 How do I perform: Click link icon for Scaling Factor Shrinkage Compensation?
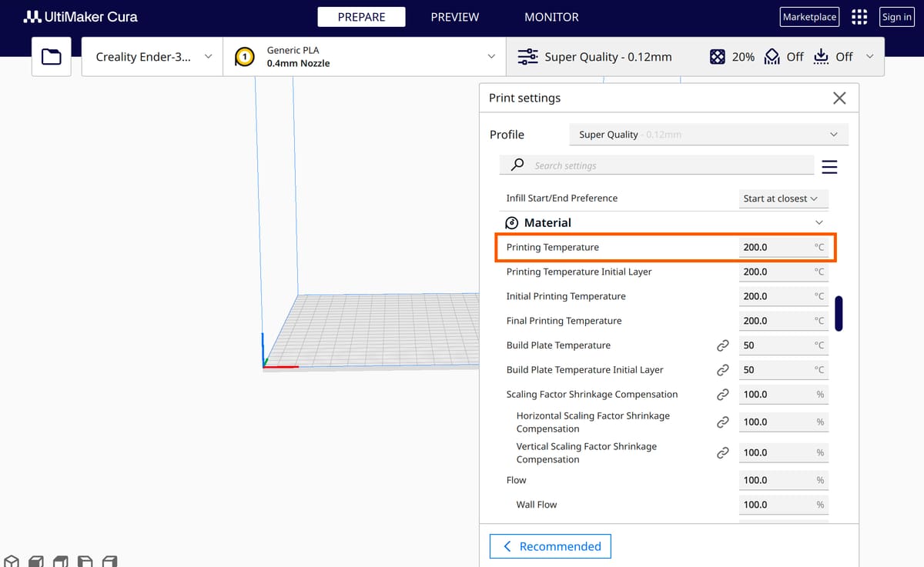point(723,395)
